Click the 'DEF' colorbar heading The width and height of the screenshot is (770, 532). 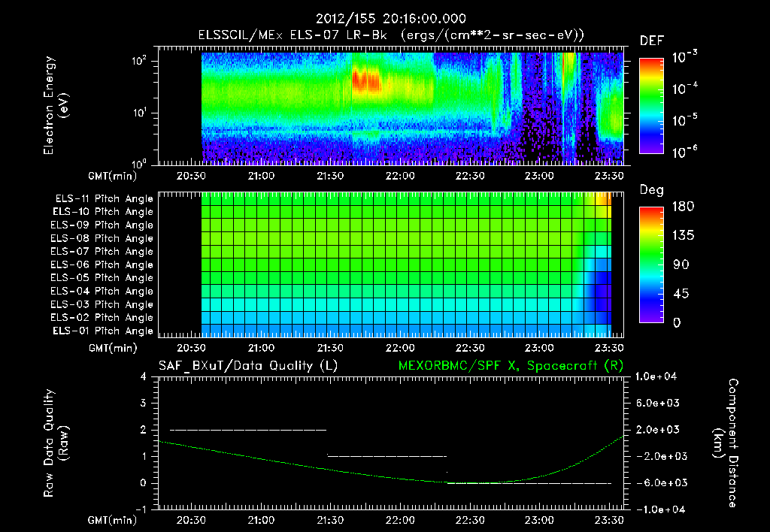click(652, 41)
